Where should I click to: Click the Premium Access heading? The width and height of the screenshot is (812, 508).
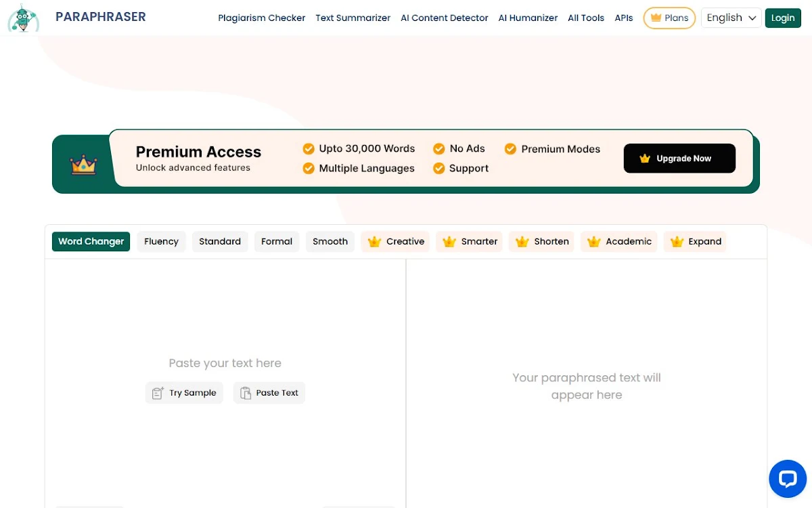(x=198, y=152)
